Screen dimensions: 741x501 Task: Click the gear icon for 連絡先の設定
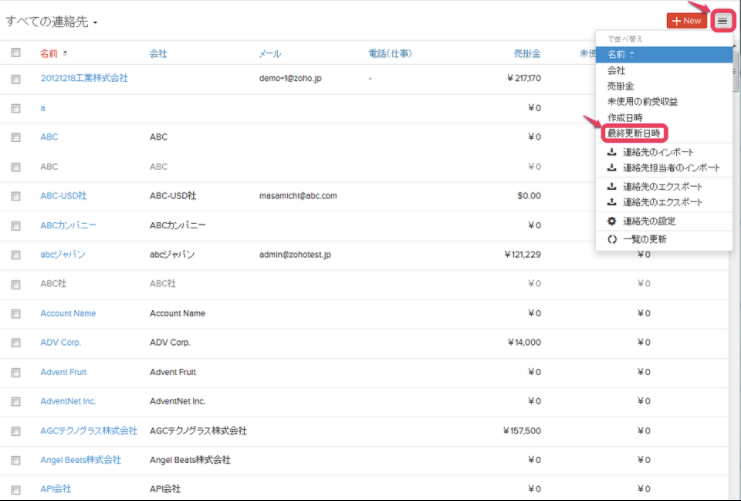coord(612,221)
